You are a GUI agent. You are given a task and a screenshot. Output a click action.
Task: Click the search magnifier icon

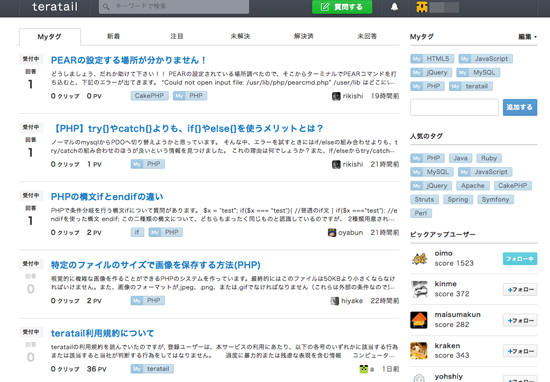coord(106,7)
